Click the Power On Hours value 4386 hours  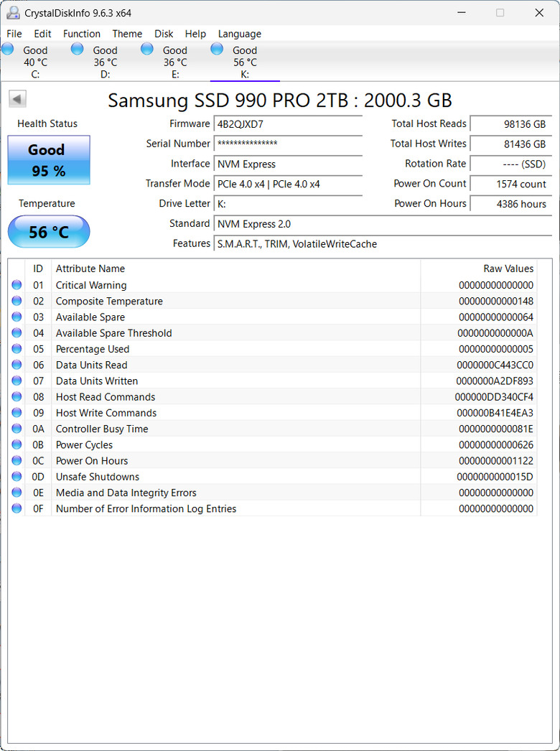[x=511, y=204]
